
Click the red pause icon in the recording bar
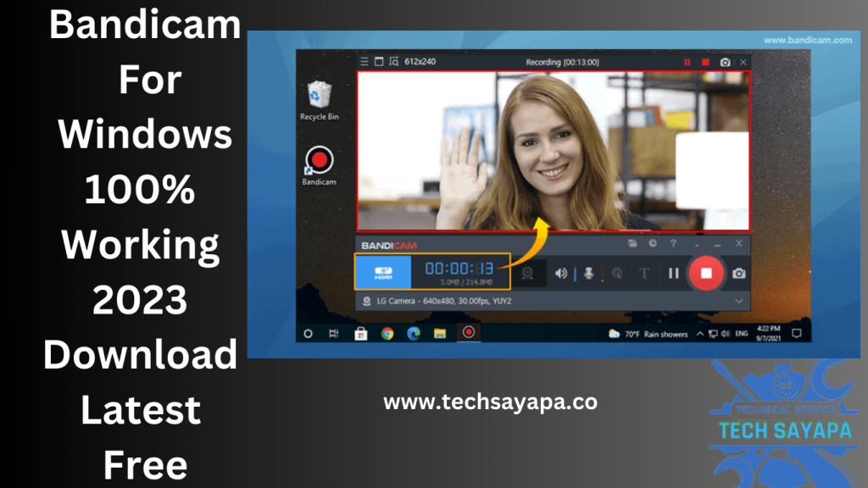[x=687, y=63]
